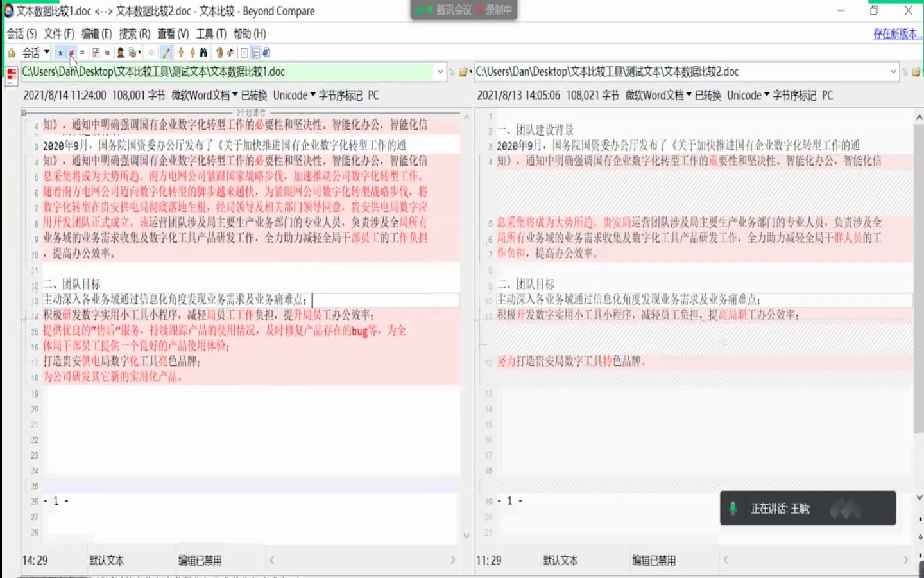Click the right pane vertical scrollbar
Viewport: 924px width, 578px height.
coord(919,257)
